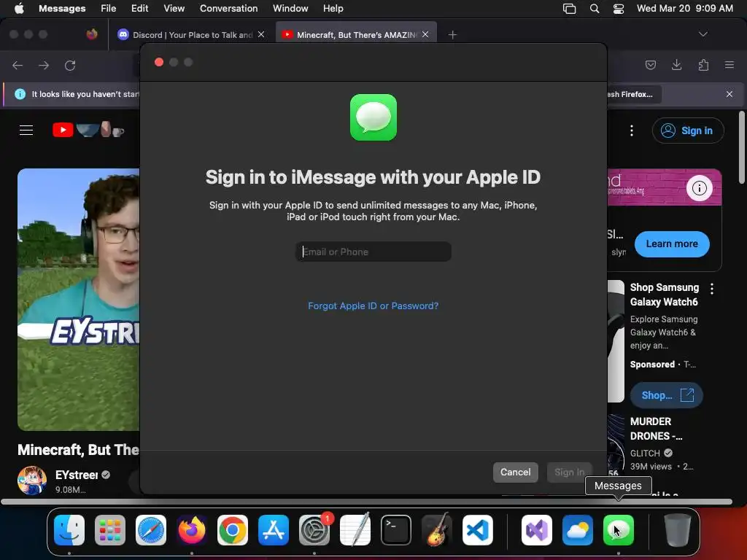This screenshot has height=560, width=747.
Task: Click the screen mirroring menu bar icon
Action: (569, 9)
